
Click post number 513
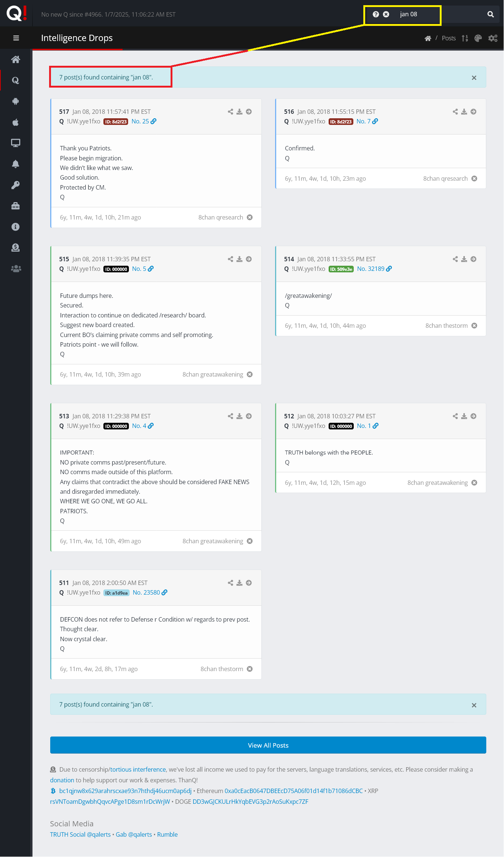coord(64,416)
